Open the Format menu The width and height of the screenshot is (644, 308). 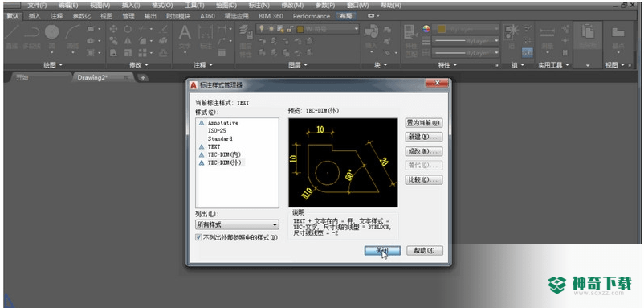[x=162, y=6]
